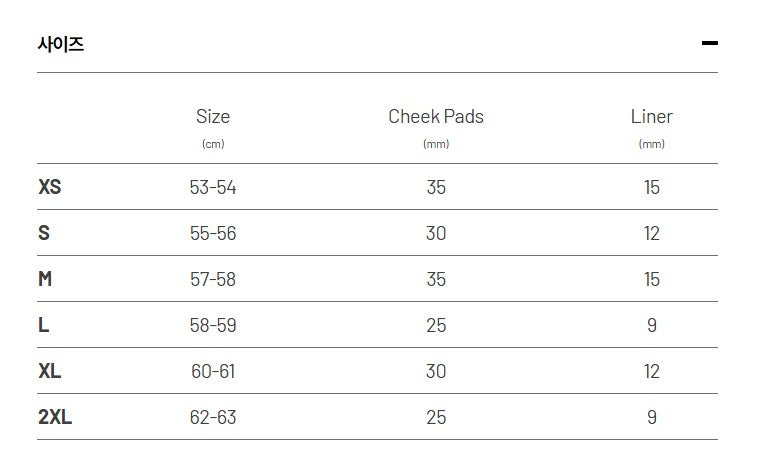Click the 2XL row label
Image resolution: width=767 pixels, height=461 pixels.
tap(55, 417)
